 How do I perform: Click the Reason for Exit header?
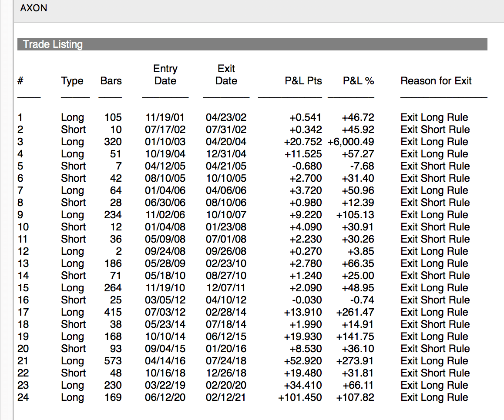point(436,81)
